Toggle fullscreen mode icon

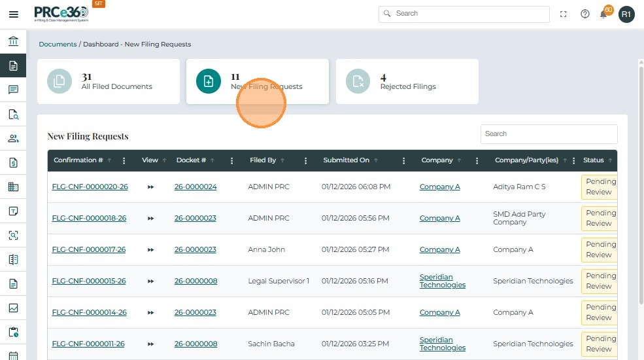(x=564, y=14)
